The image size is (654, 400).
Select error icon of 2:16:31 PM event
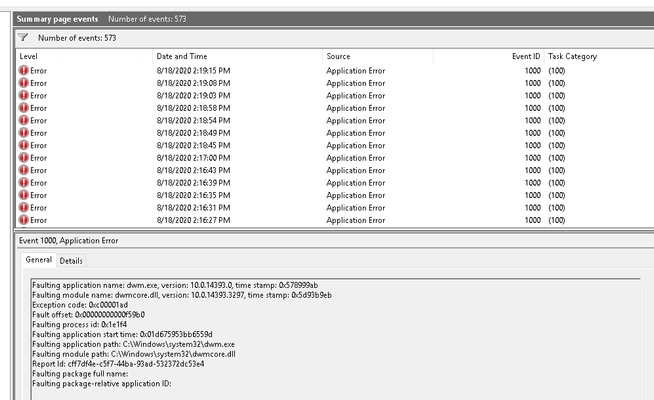point(23,208)
